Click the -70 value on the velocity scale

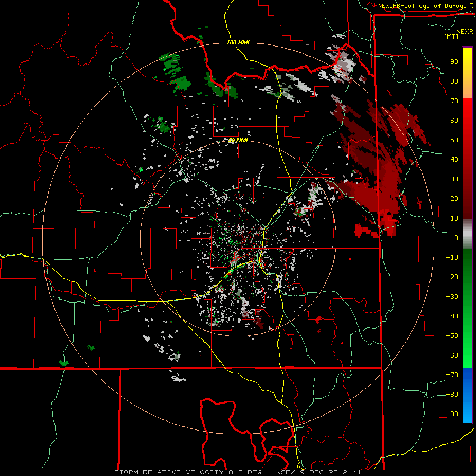coord(452,375)
